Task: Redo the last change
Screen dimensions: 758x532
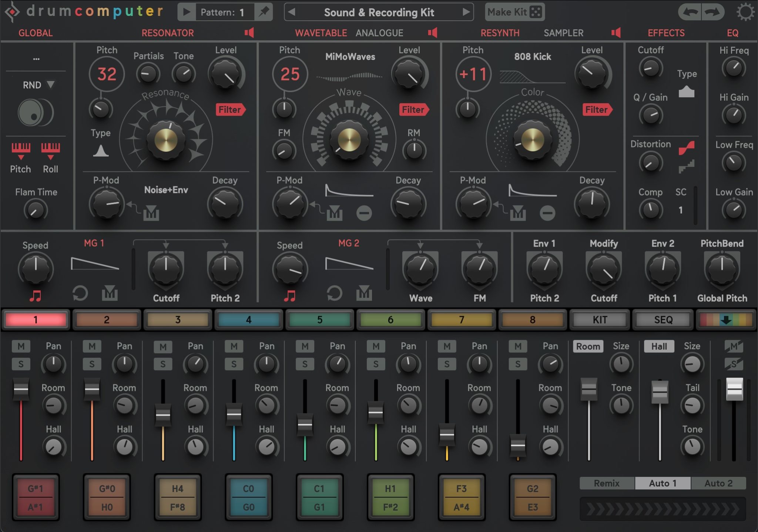Action: (x=713, y=12)
